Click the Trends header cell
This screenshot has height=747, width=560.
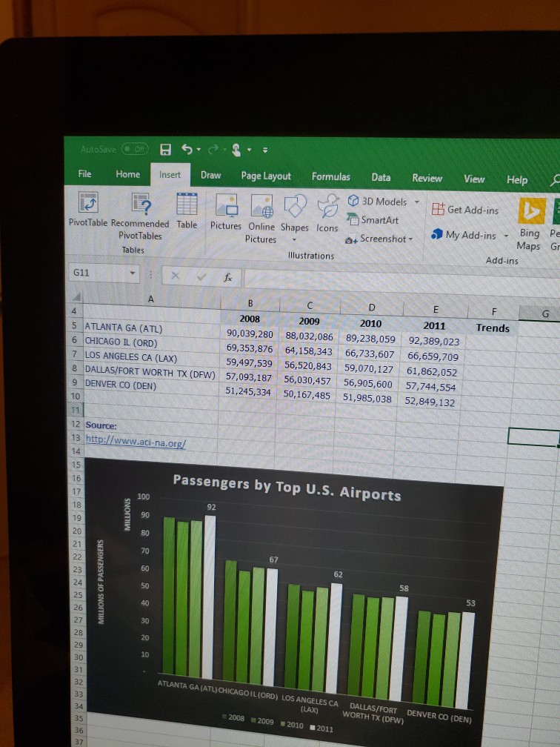[x=493, y=328]
